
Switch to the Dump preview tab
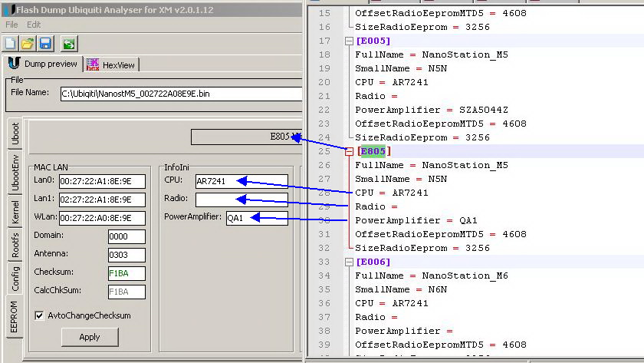(x=43, y=64)
